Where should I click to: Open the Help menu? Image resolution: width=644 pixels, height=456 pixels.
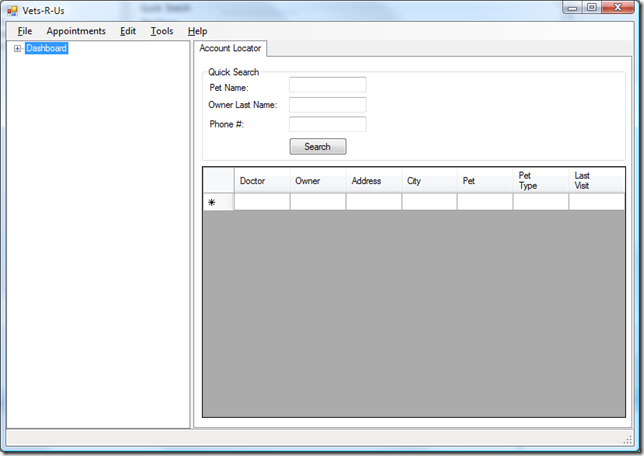click(x=198, y=31)
